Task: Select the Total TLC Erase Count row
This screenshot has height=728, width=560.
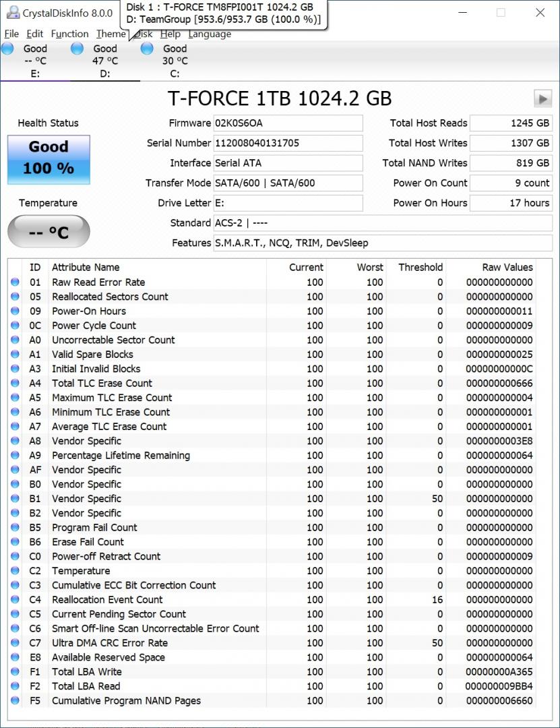Action: pyautogui.click(x=272, y=383)
